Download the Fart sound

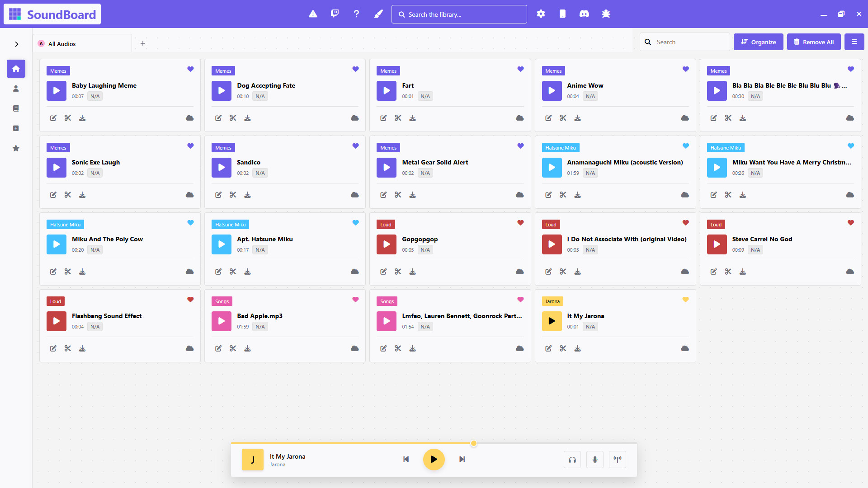coord(412,118)
